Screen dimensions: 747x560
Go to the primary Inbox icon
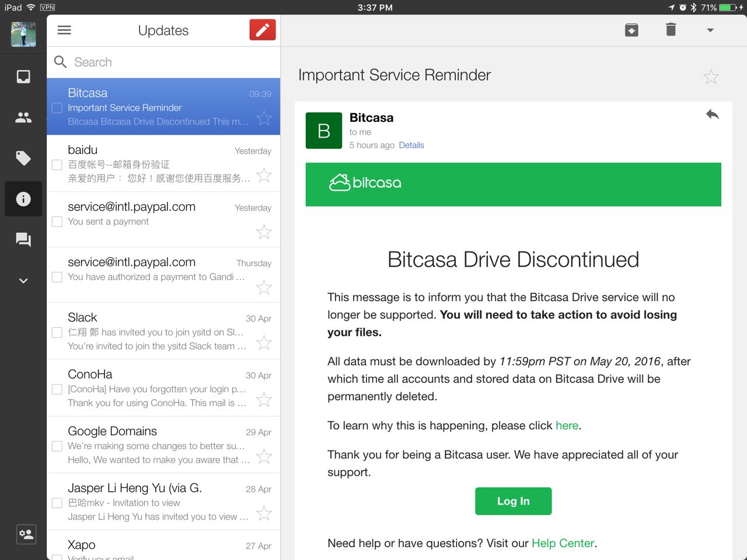coord(23,77)
